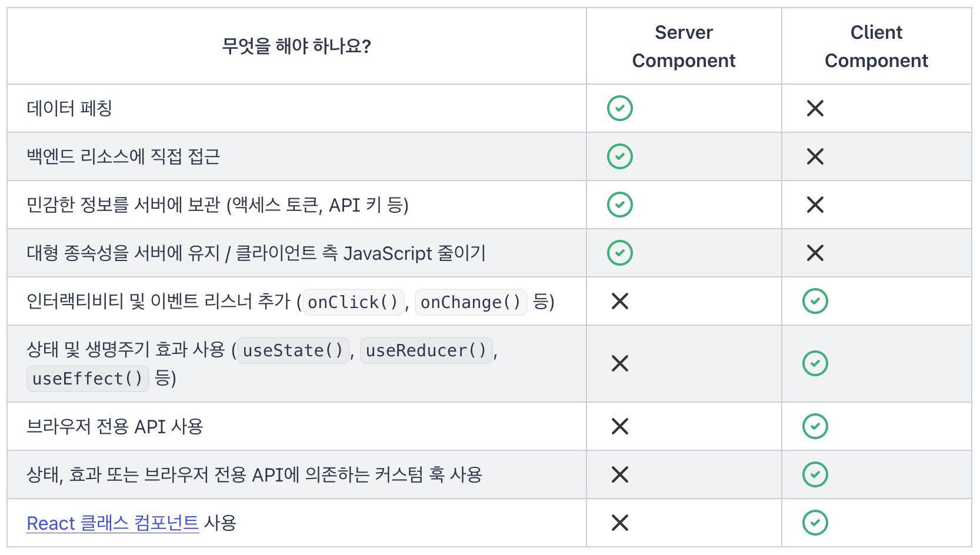Click Client checkmark for 브라우저 전용 API 사용
The width and height of the screenshot is (980, 555).
(x=815, y=426)
